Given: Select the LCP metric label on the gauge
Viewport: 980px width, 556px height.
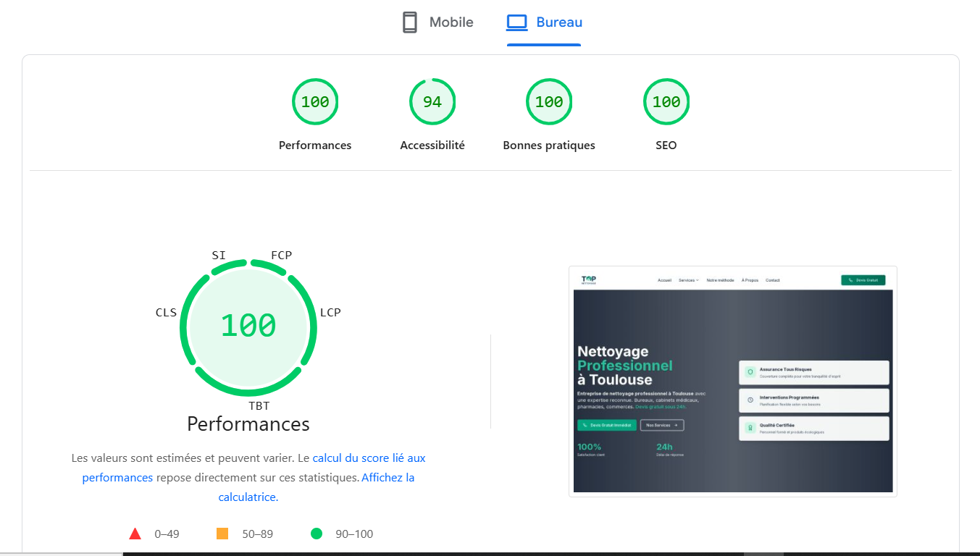Looking at the screenshot, I should (x=330, y=313).
